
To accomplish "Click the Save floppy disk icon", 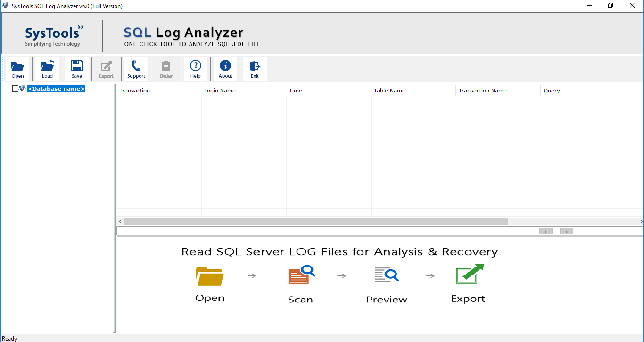I will (77, 69).
